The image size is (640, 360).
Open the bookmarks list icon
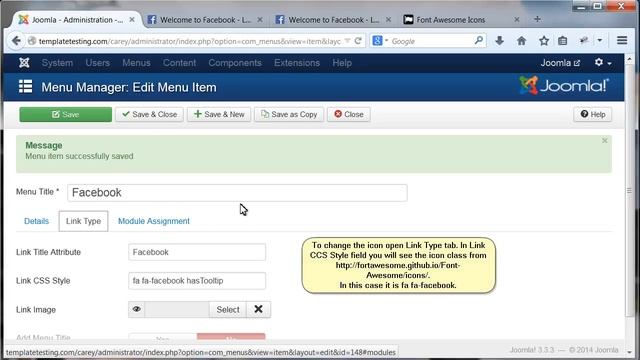pos(562,40)
